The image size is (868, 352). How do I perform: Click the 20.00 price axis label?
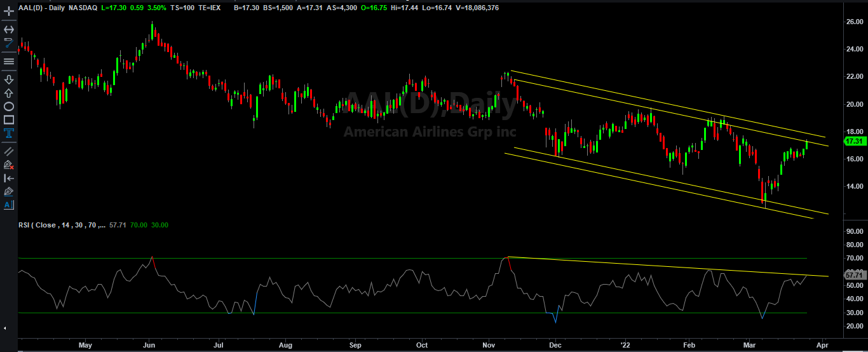pos(855,104)
